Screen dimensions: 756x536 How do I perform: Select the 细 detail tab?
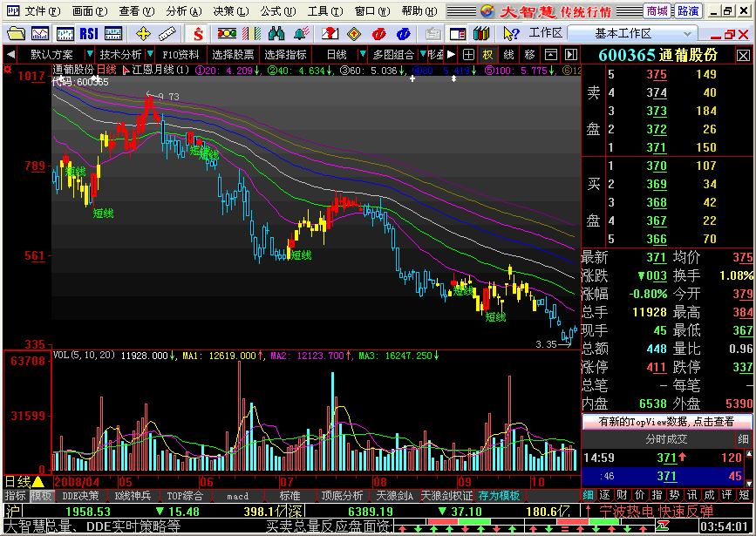coord(589,495)
